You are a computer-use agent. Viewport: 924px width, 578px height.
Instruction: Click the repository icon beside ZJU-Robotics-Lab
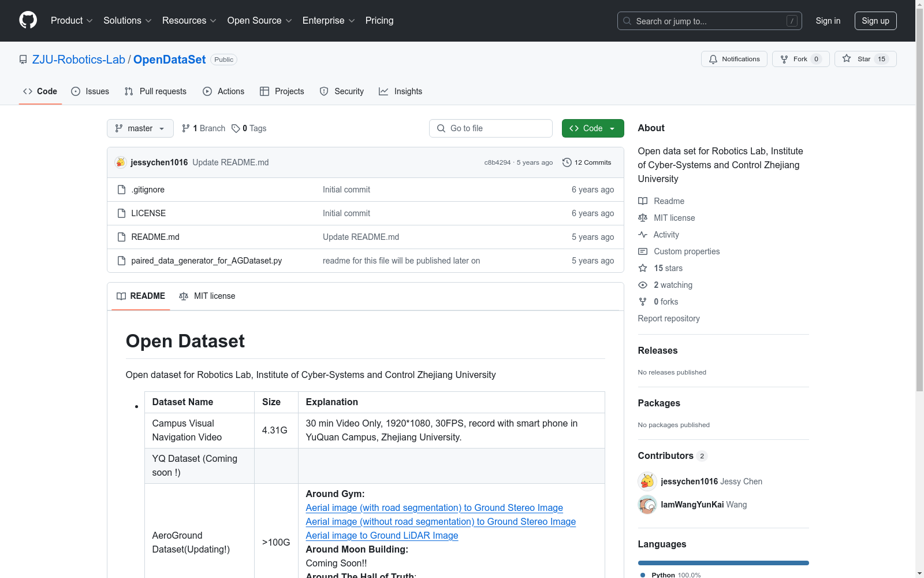23,60
